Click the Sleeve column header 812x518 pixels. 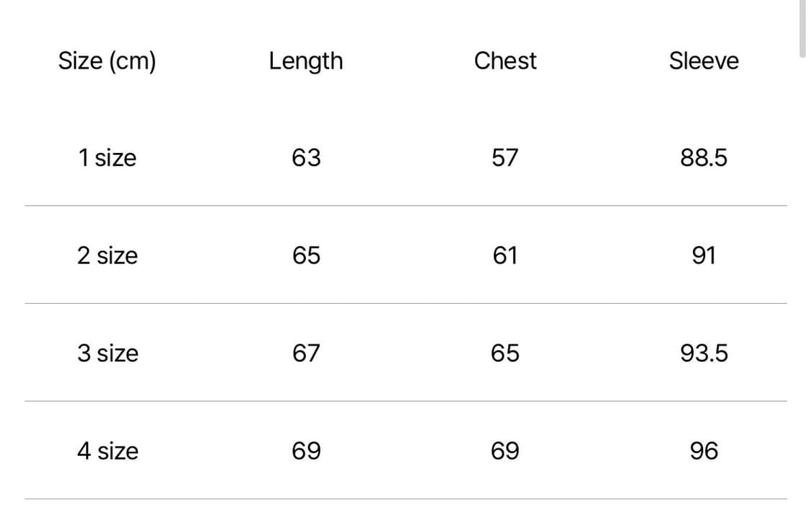tap(704, 61)
